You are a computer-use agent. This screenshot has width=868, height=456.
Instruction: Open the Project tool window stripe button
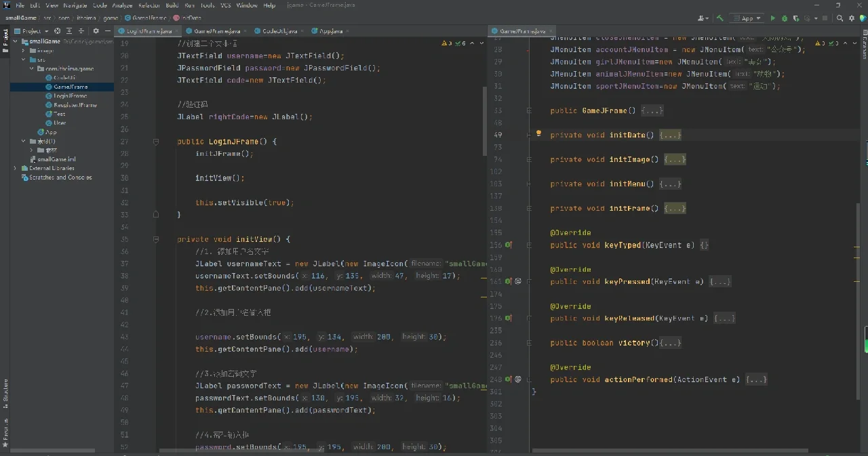[5, 41]
